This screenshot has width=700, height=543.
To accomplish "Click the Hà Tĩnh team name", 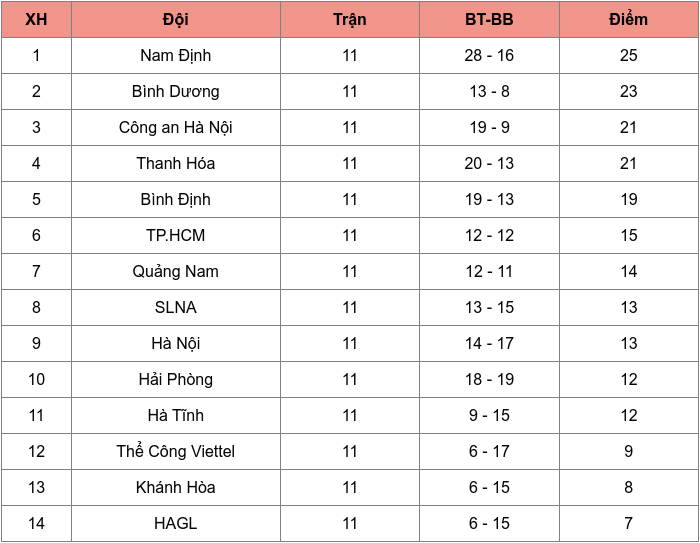I will pos(176,415).
